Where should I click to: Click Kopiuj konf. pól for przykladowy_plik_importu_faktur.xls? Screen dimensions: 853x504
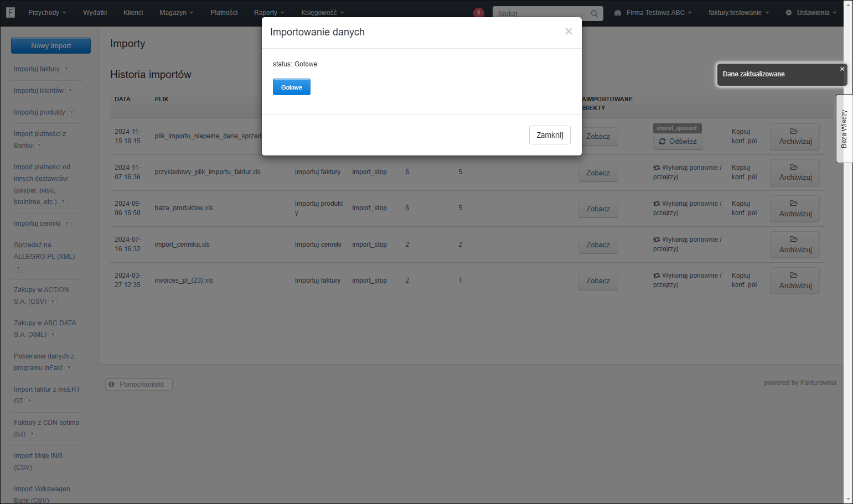[744, 172]
